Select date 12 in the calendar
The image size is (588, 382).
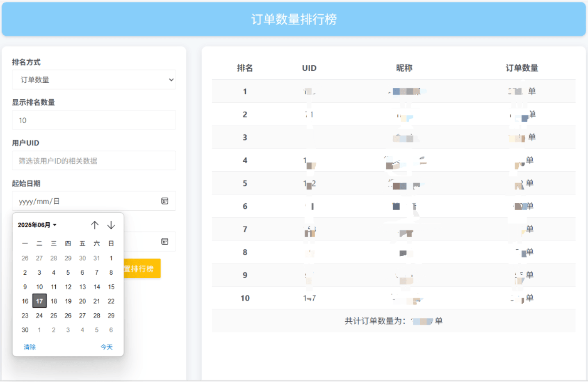(68, 287)
